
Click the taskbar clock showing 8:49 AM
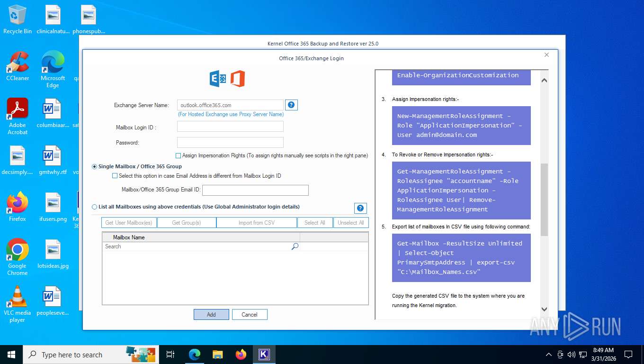[x=603, y=355]
